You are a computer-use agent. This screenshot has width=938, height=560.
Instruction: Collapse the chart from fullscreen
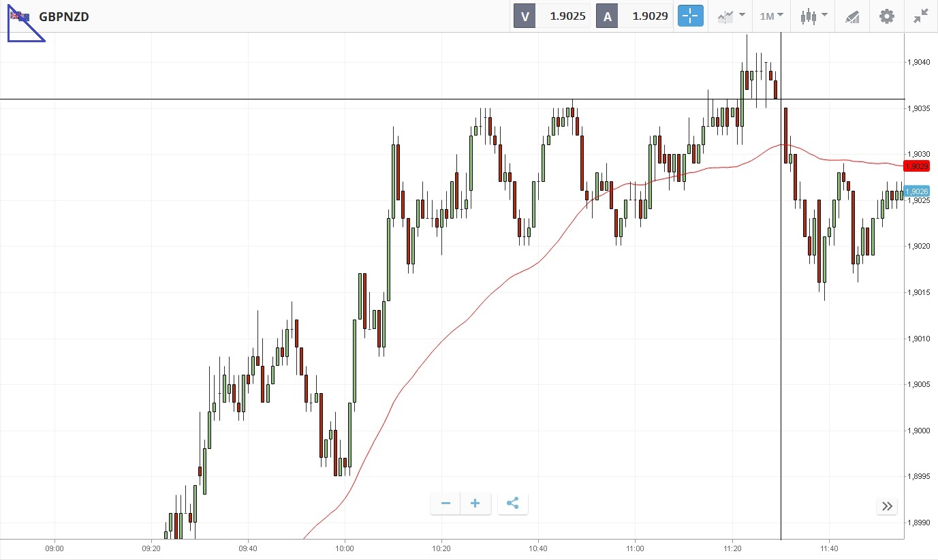(x=920, y=16)
